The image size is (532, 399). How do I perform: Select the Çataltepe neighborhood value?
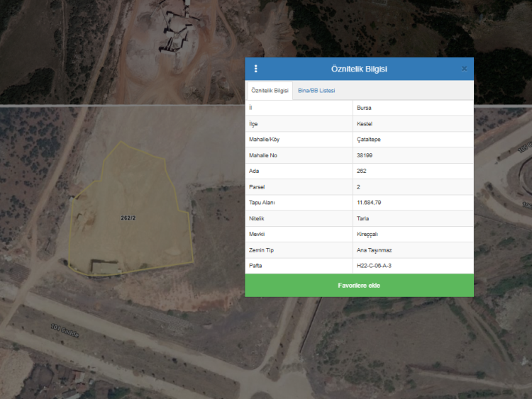(x=369, y=140)
